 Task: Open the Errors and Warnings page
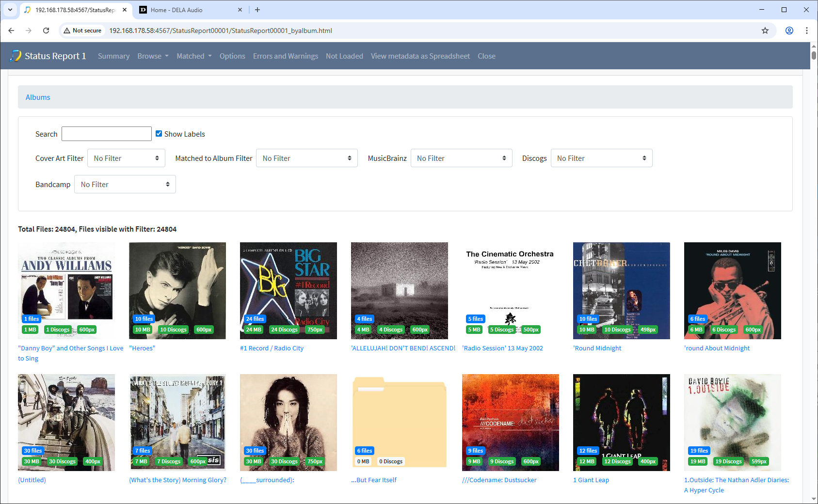pos(285,56)
